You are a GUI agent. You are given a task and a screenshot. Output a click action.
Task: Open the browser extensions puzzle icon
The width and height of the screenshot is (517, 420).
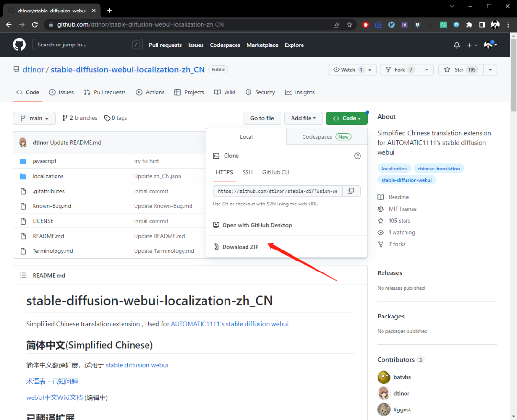[x=469, y=25]
